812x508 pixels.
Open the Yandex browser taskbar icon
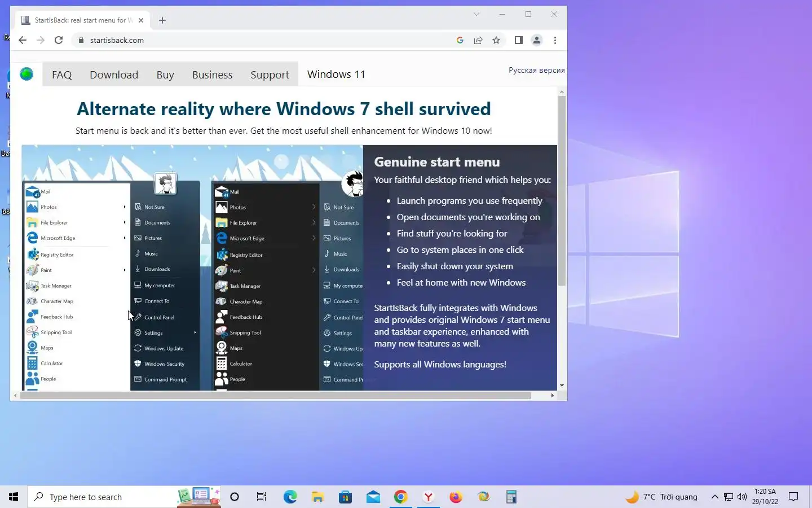point(429,497)
